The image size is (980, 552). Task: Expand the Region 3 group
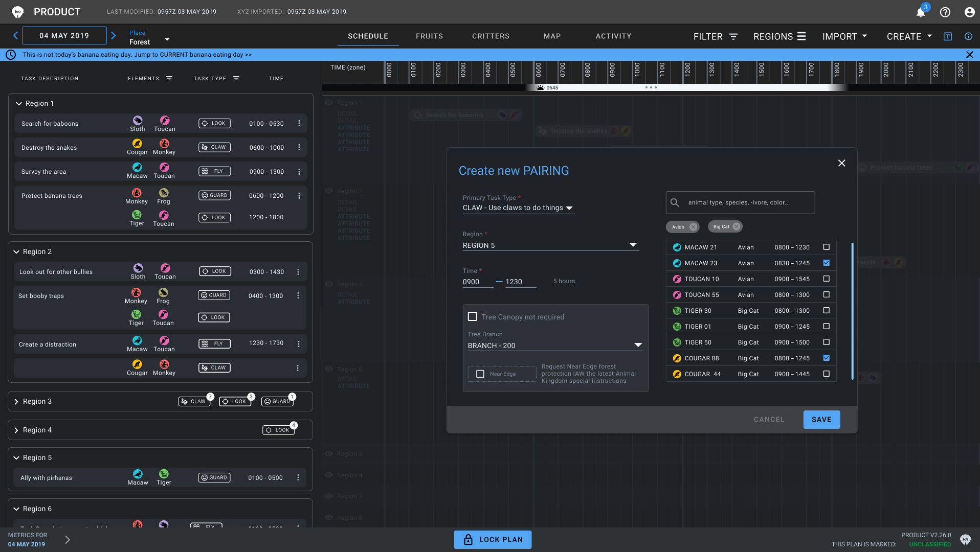(x=16, y=401)
